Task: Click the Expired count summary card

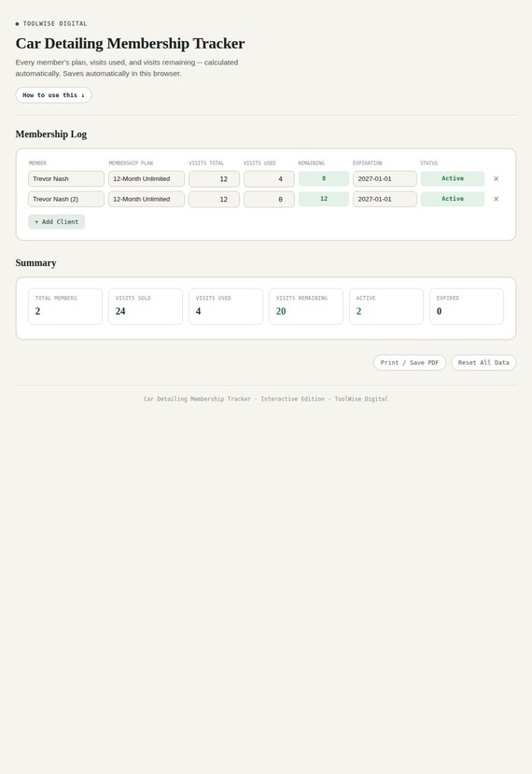Action: (x=467, y=306)
